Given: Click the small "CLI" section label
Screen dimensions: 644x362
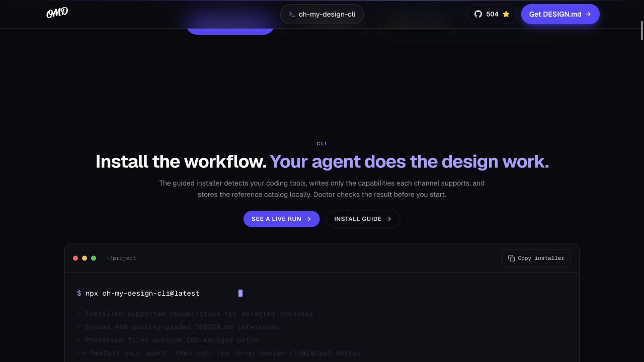Looking at the screenshot, I should (x=322, y=144).
